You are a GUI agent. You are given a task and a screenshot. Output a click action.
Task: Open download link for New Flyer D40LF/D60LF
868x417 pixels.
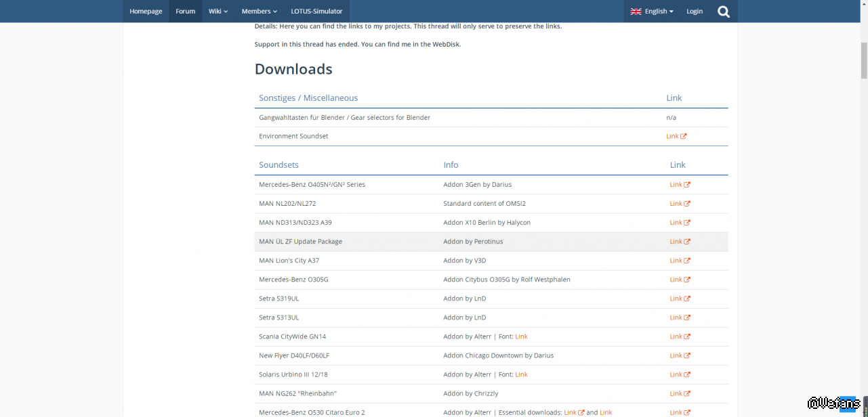pos(680,355)
